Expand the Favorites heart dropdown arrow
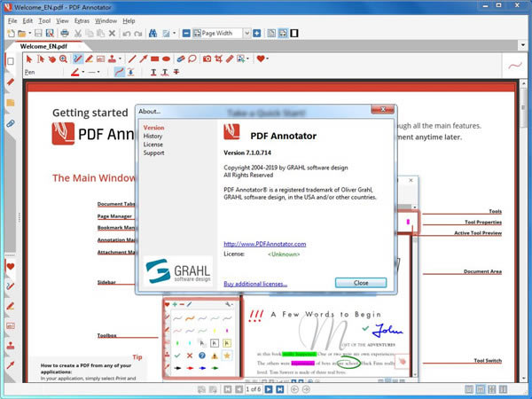 tap(268, 59)
